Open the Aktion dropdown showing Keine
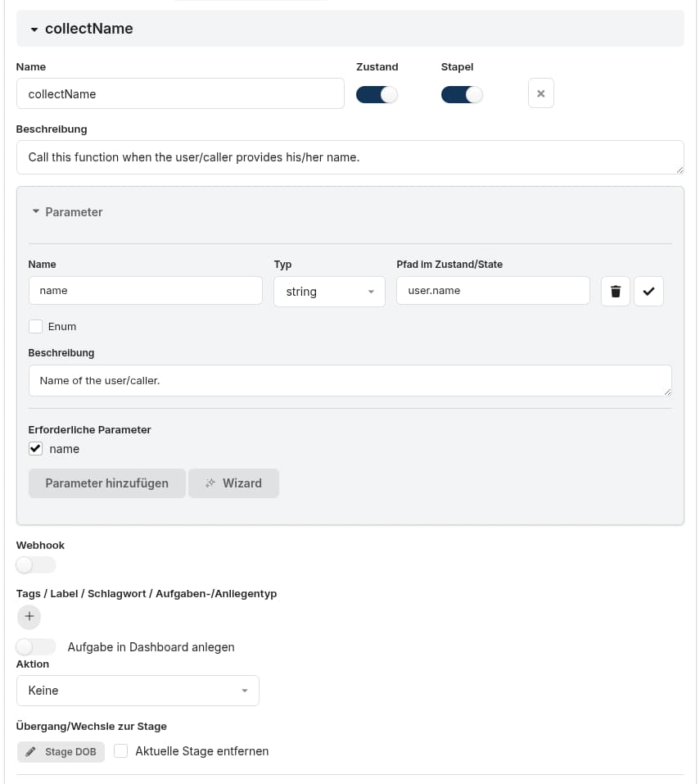 [138, 691]
